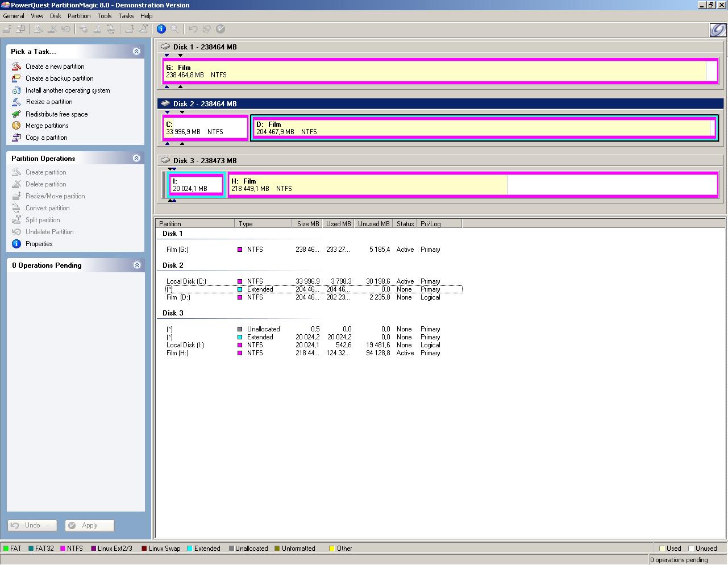Click the Split partition operation link
Viewport: 728px width, 565px height.
(x=43, y=220)
